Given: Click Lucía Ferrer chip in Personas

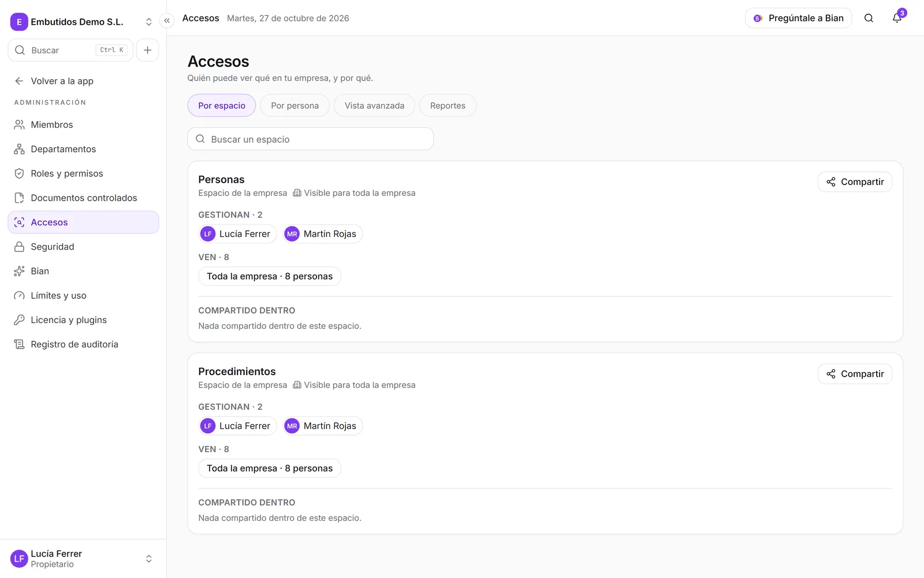Looking at the screenshot, I should [x=238, y=234].
